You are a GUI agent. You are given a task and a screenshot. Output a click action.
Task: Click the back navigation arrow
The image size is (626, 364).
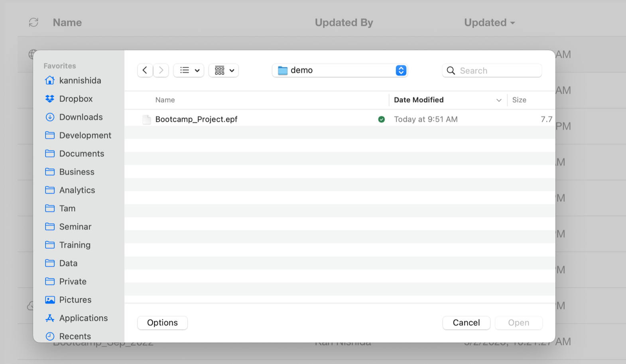click(145, 70)
